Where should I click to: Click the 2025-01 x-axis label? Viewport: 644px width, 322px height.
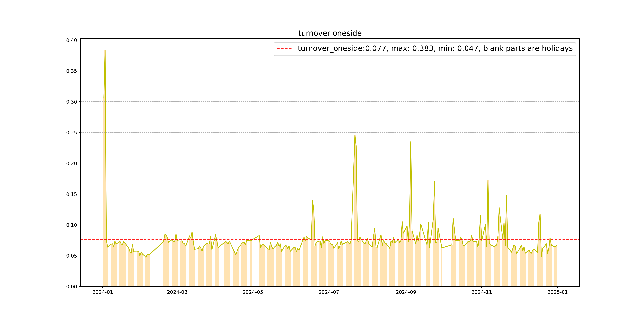pos(558,292)
